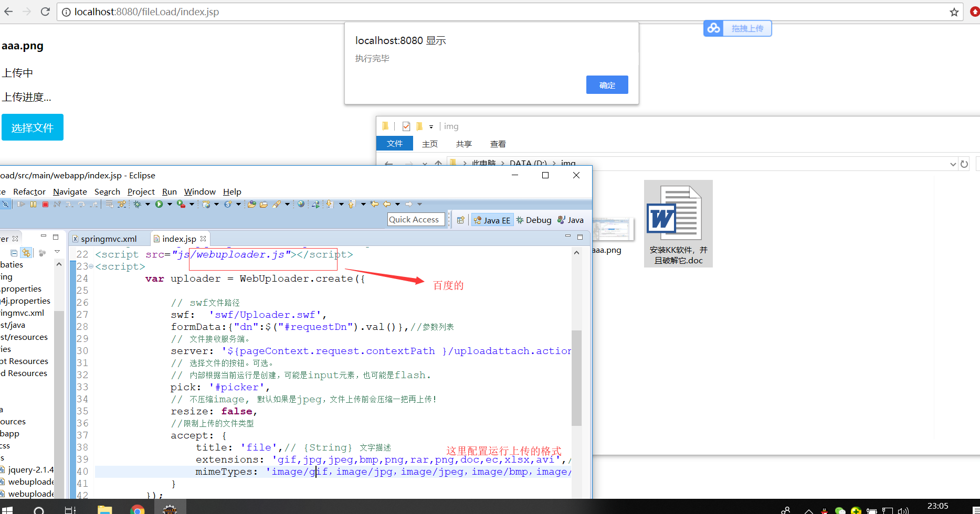Open the Run launch dropdown arrow
Screen dimensions: 980x514
tap(170, 204)
